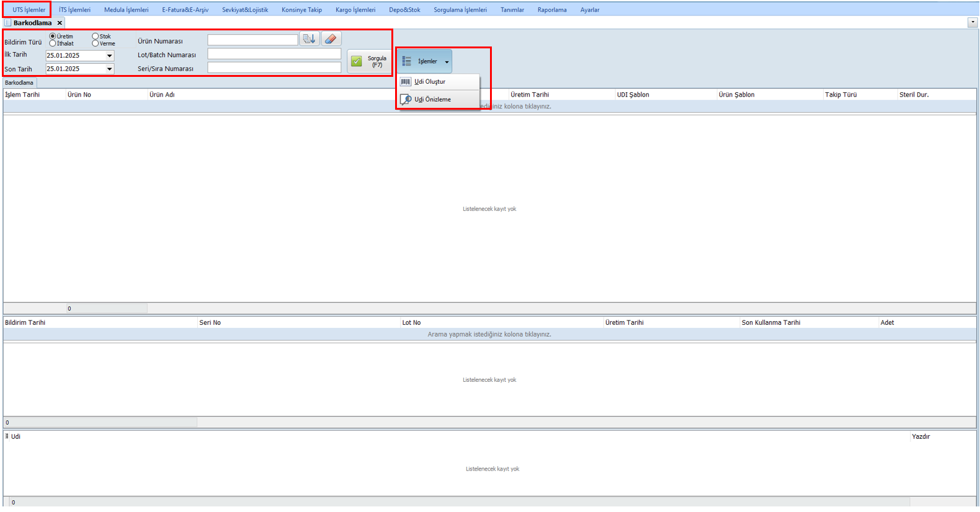The image size is (980, 512).
Task: Click the eraser clear icon
Action: tap(331, 39)
